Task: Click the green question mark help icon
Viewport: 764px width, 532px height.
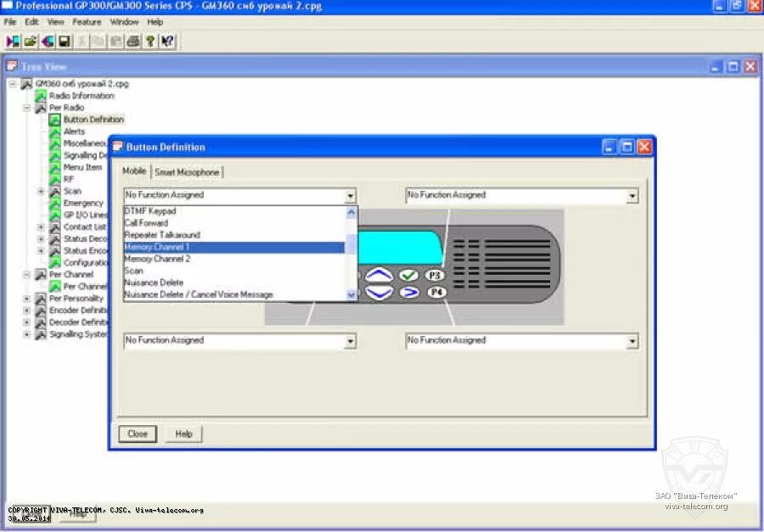Action: (x=150, y=42)
